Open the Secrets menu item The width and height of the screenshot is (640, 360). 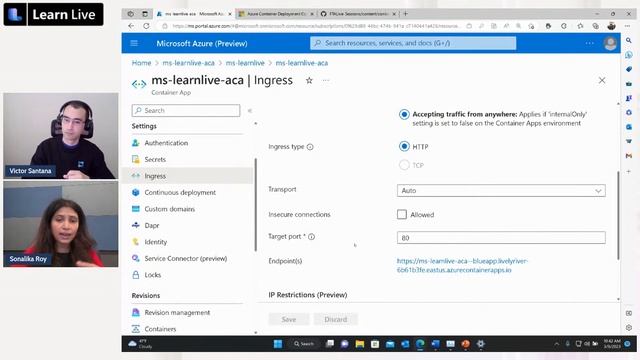[x=155, y=160]
